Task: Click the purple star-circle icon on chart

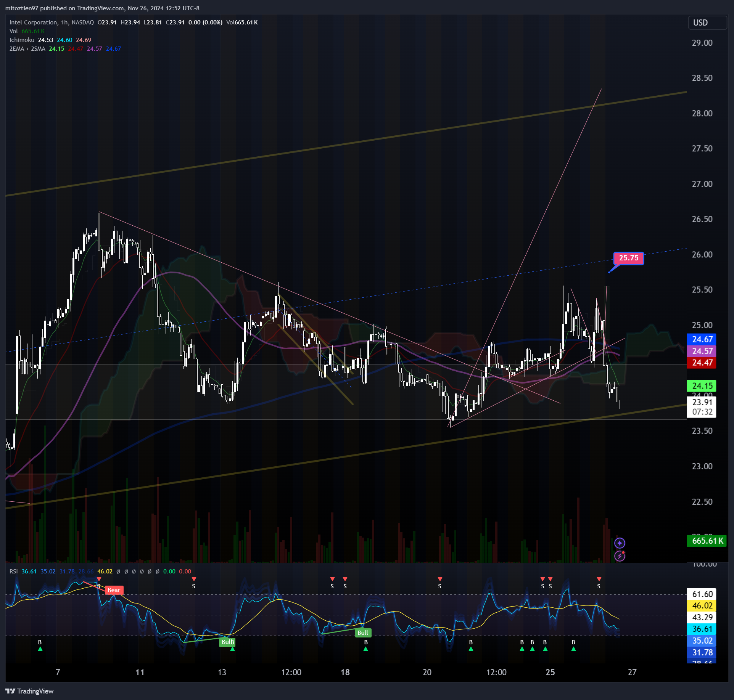Action: click(x=620, y=543)
